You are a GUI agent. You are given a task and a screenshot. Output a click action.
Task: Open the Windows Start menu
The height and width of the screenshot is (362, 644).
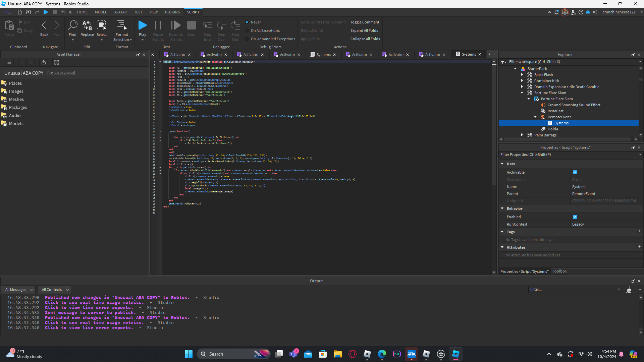189,354
